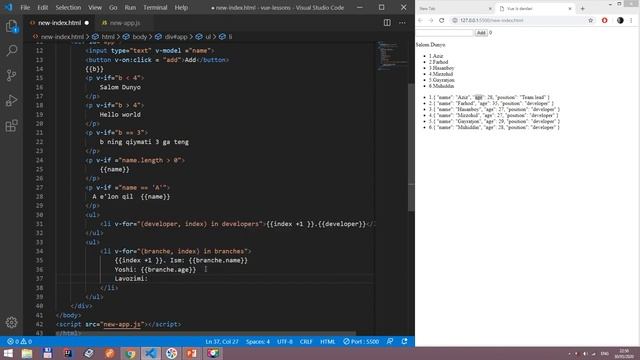Click the new-app.js script link on line 42
This screenshot has height=360, width=640.
pyautogui.click(x=122, y=324)
